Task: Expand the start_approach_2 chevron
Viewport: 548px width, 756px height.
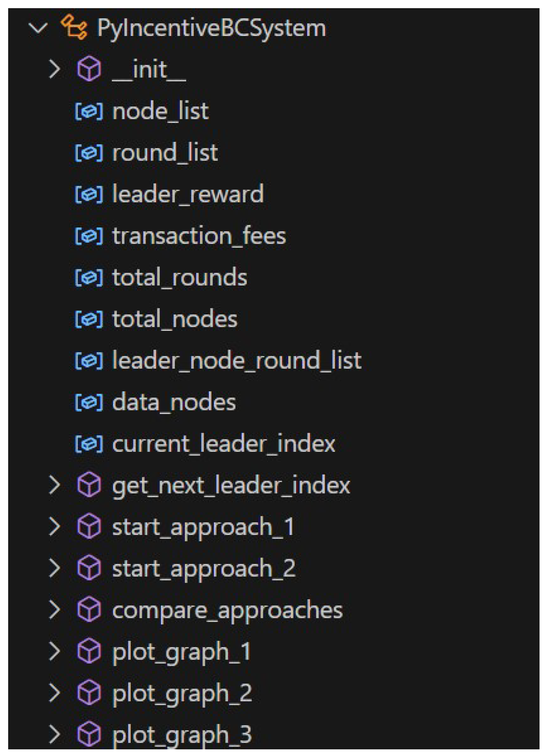Action: coord(54,568)
